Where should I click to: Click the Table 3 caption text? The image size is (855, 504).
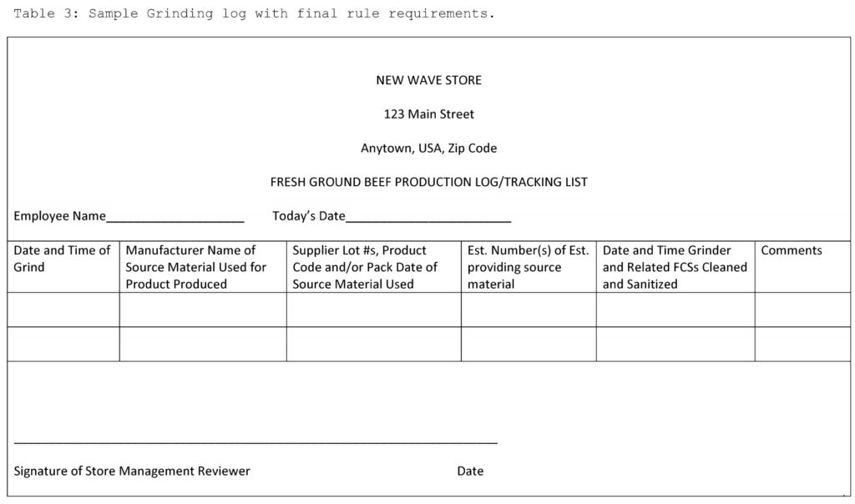point(254,13)
